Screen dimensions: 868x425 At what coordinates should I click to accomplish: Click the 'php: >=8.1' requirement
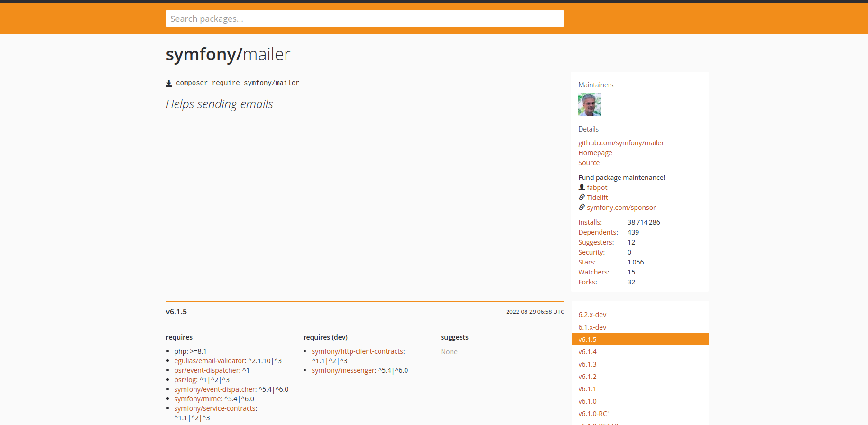[190, 351]
